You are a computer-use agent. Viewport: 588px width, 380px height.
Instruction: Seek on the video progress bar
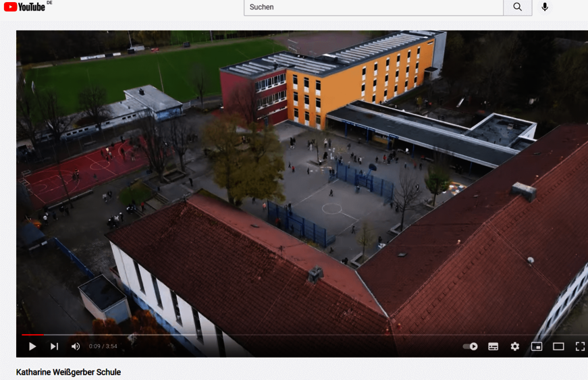pyautogui.click(x=304, y=334)
